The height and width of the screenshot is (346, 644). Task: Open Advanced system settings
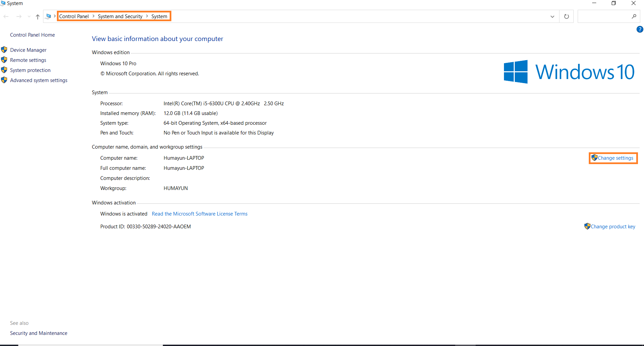39,80
